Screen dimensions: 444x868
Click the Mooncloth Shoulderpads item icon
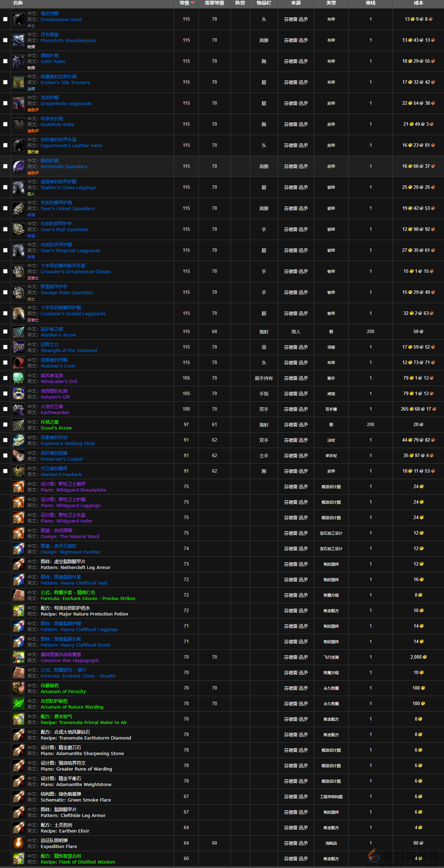click(x=19, y=40)
